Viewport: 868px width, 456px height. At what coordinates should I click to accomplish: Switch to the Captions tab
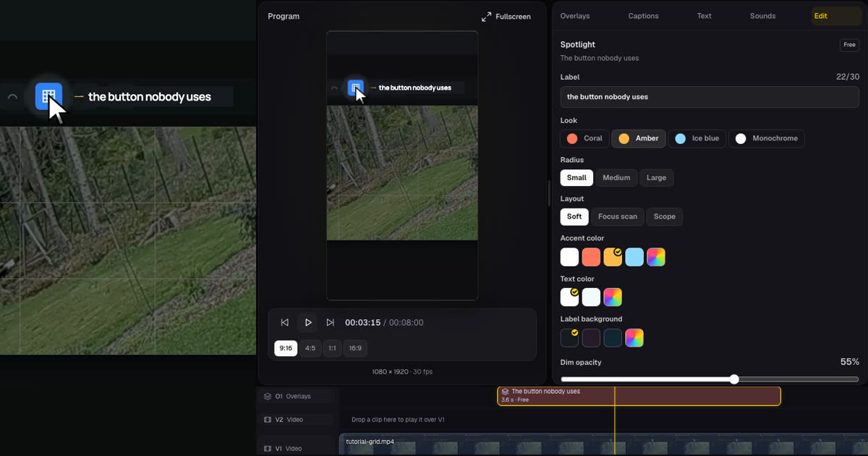coord(643,16)
